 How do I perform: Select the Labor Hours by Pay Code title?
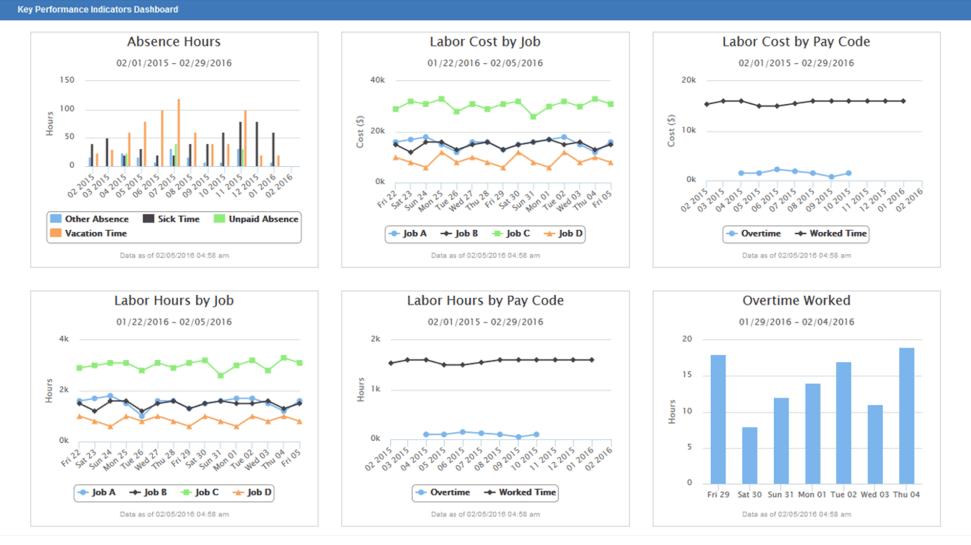point(485,300)
